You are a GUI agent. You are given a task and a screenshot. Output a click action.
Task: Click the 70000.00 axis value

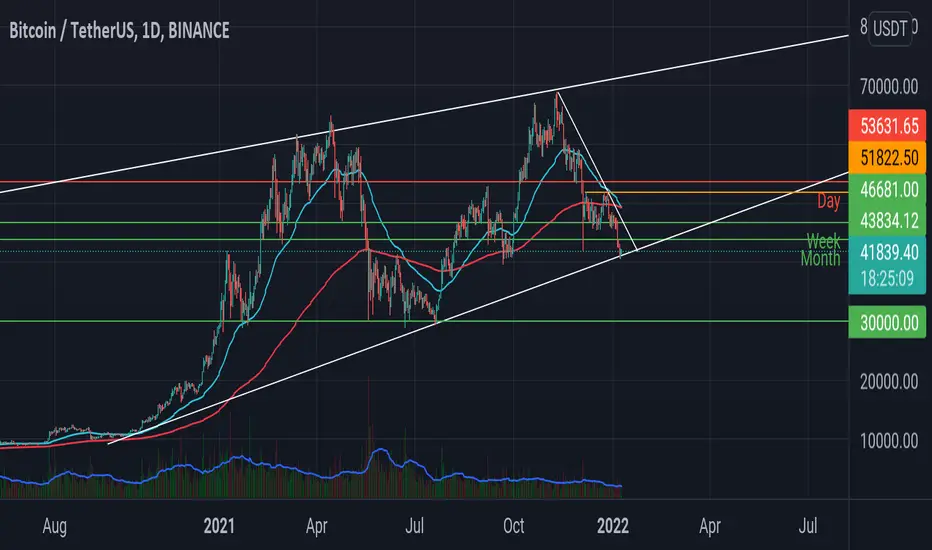pyautogui.click(x=889, y=87)
